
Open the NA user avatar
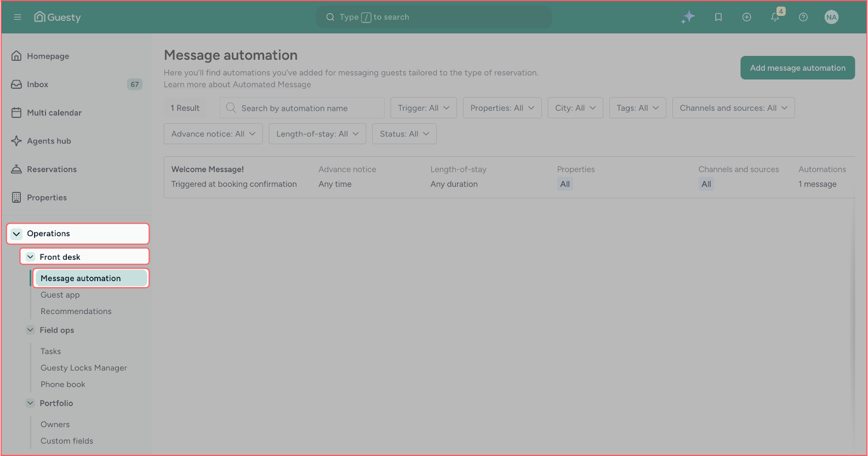tap(831, 17)
